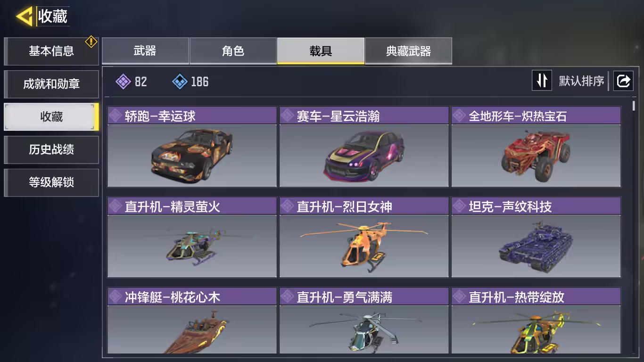The image size is (644, 362).
Task: Click the vertical scrollbar handle
Action: [634, 106]
